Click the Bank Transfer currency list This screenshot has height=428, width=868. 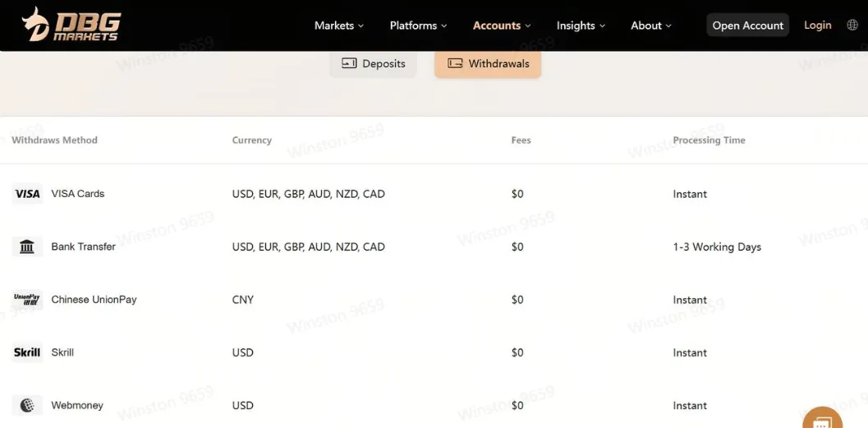308,247
